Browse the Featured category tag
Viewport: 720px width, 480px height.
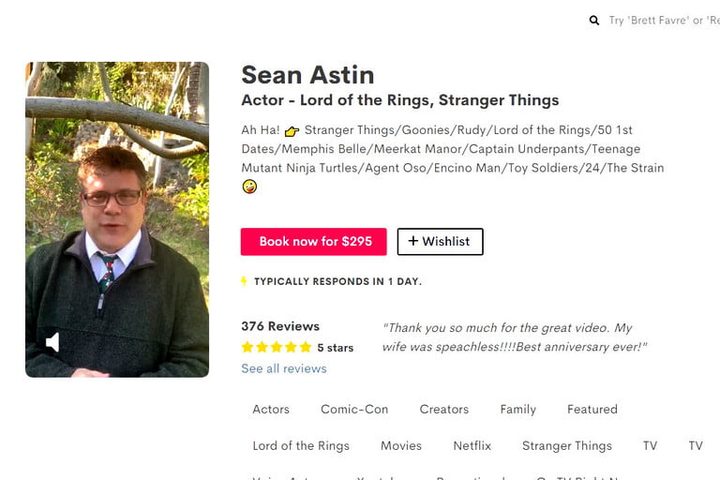point(592,409)
